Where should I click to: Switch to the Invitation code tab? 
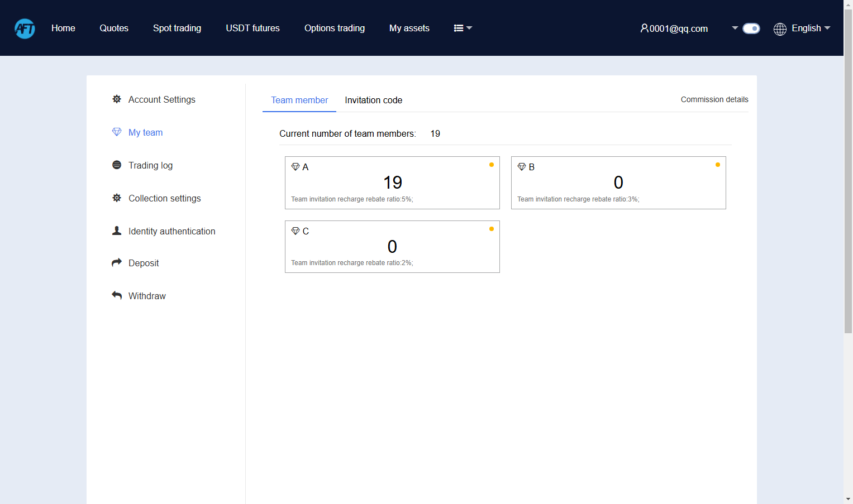374,100
